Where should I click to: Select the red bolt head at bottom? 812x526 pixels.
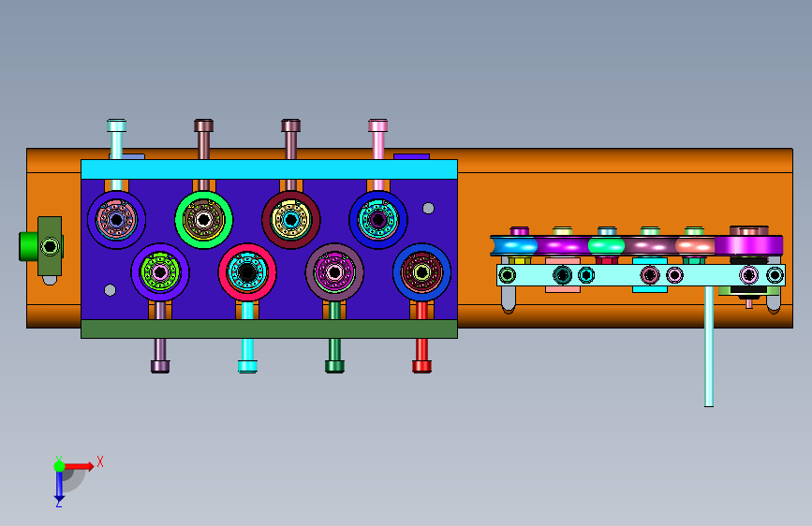[421, 367]
